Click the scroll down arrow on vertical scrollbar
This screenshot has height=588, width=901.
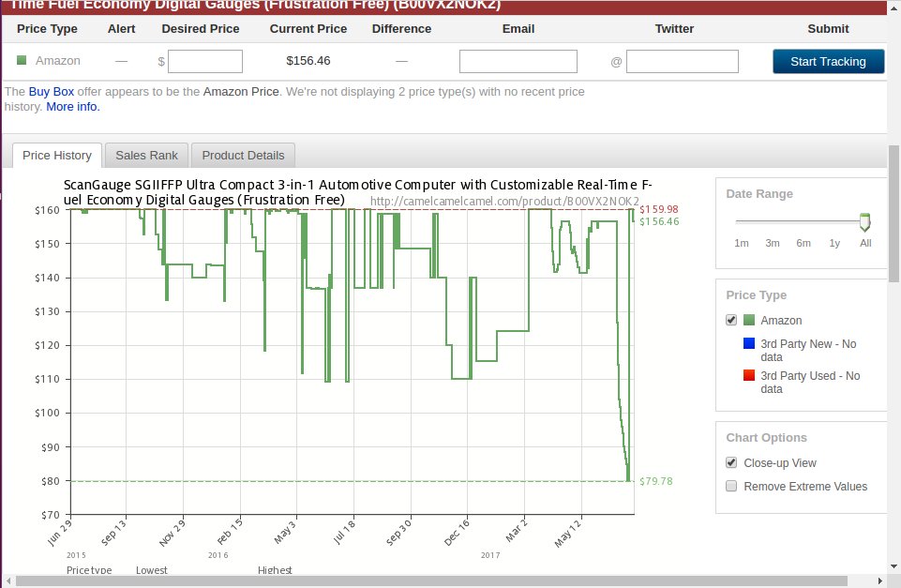pos(893,566)
